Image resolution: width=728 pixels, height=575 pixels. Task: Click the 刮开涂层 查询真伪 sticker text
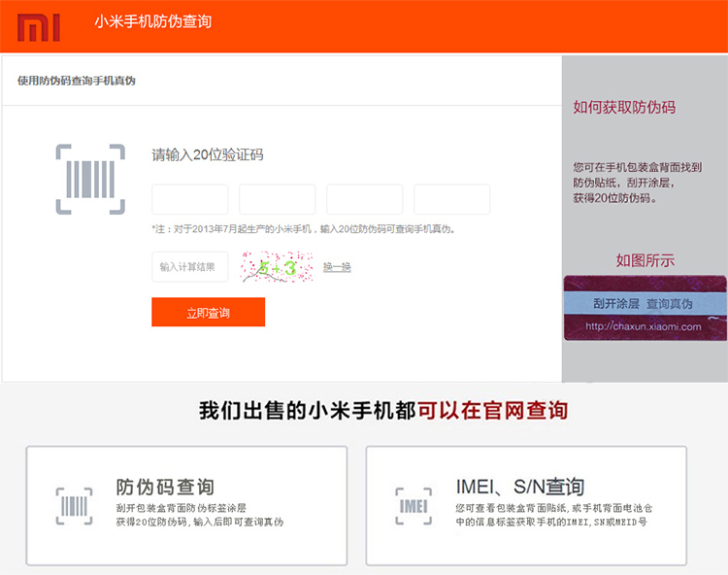[x=643, y=304]
